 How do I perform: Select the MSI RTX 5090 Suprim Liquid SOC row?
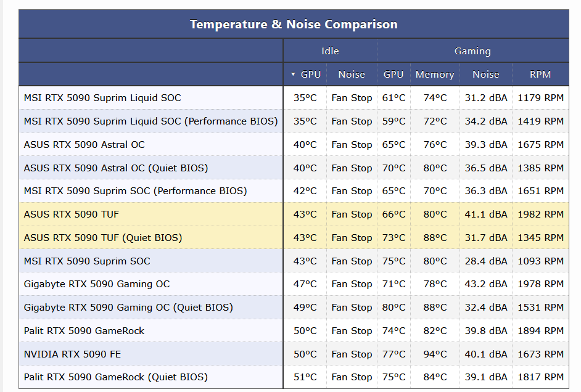[x=102, y=98]
